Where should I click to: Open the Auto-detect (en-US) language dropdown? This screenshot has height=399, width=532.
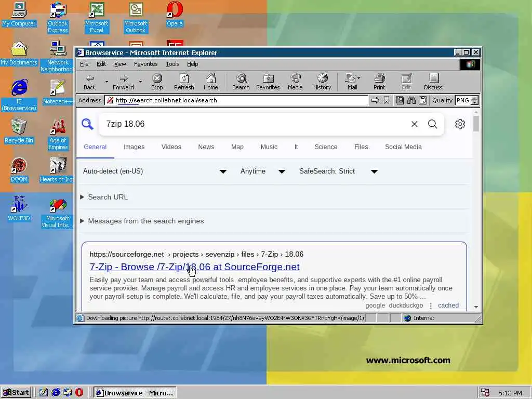(x=155, y=171)
